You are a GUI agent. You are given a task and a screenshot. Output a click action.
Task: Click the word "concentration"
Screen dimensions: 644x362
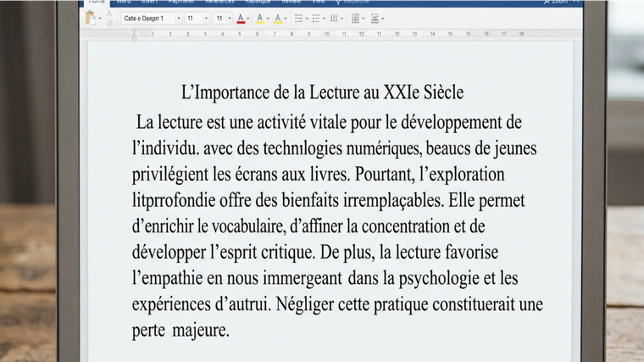[x=405, y=226]
